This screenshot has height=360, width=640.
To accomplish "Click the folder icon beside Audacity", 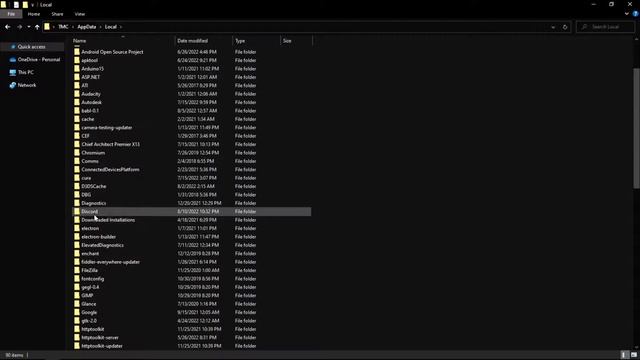I will pos(77,94).
